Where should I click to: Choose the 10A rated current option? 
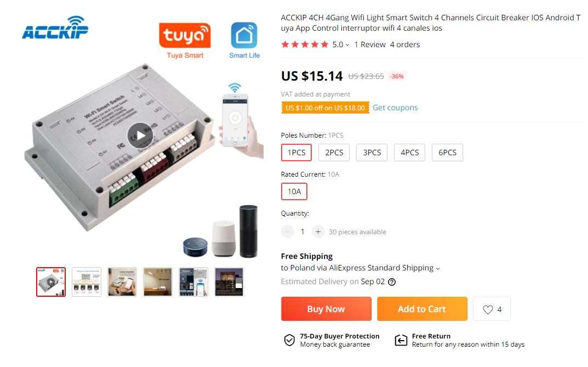coord(294,192)
